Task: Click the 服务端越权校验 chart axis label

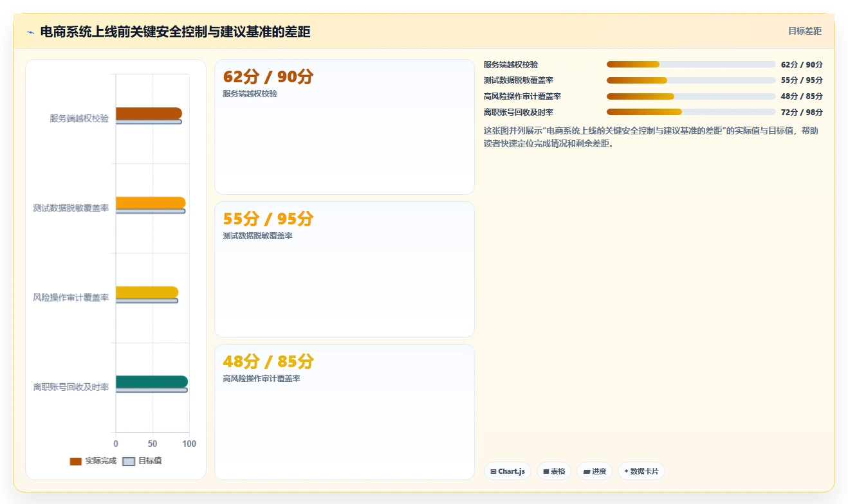Action: point(79,118)
